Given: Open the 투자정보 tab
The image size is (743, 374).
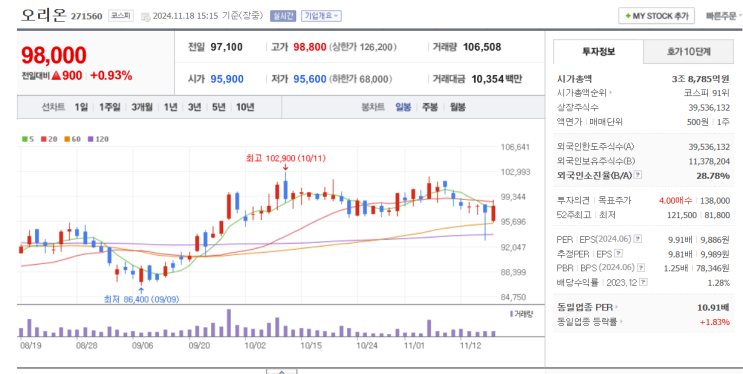Looking at the screenshot, I should point(598,52).
